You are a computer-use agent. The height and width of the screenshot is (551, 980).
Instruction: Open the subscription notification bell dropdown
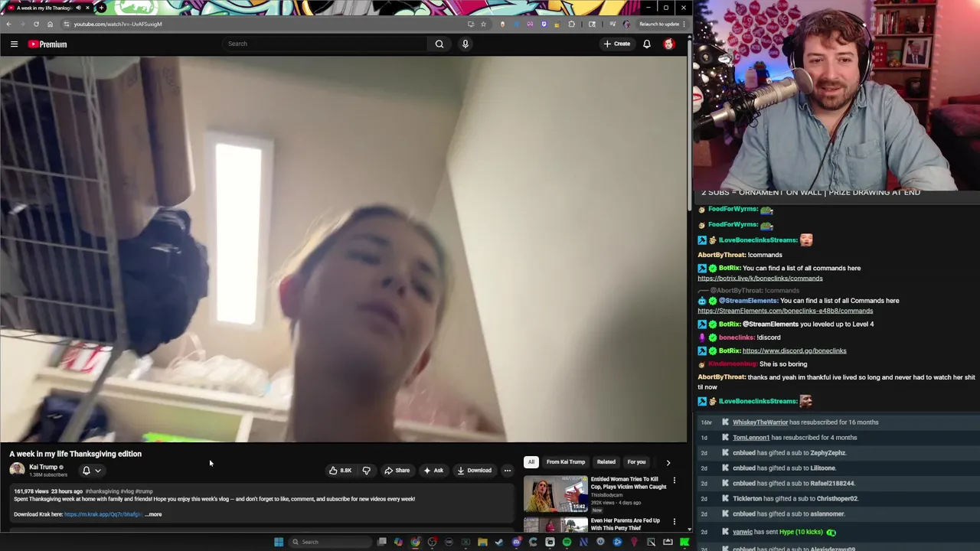point(91,471)
